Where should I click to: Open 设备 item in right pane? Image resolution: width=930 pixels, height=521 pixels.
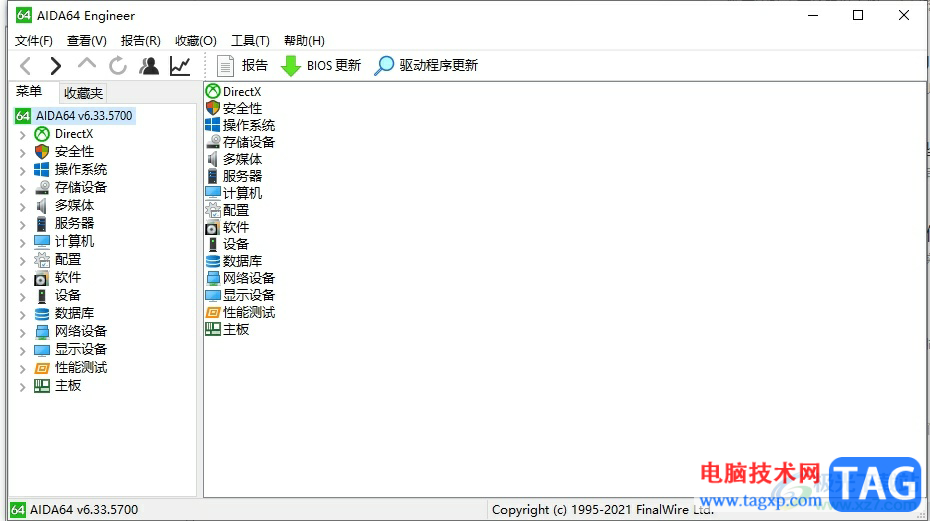pyautogui.click(x=227, y=244)
